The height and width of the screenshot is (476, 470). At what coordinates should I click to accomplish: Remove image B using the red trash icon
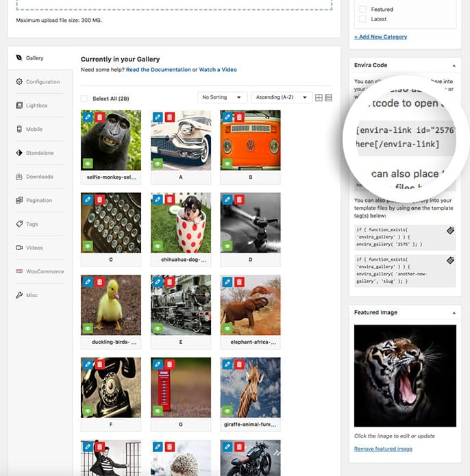239,117
